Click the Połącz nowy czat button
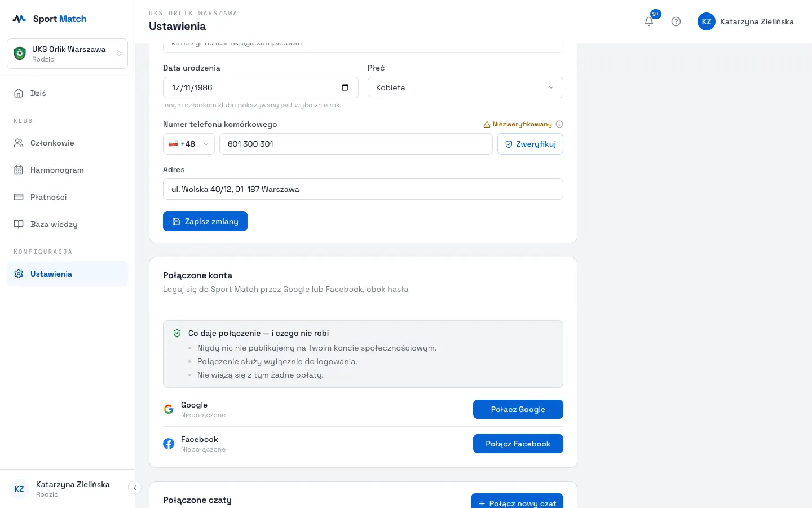 [x=517, y=501]
